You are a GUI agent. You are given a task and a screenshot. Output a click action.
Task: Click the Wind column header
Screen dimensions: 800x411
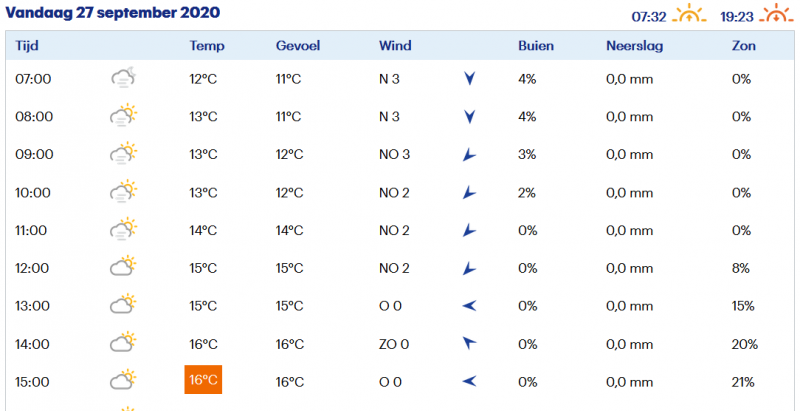click(395, 46)
